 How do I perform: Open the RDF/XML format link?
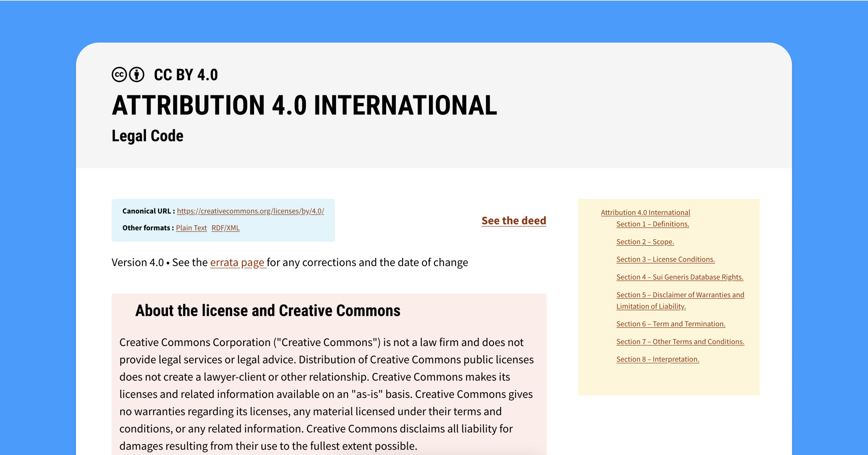226,228
